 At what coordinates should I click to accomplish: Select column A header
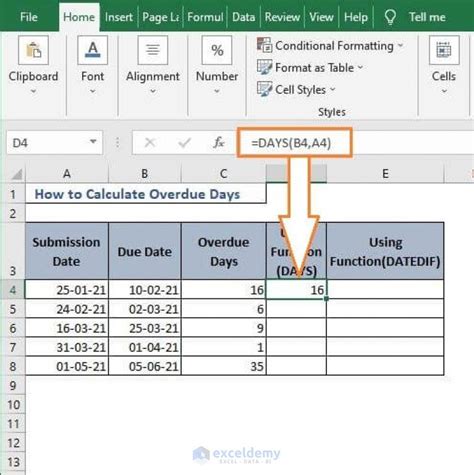click(x=67, y=174)
